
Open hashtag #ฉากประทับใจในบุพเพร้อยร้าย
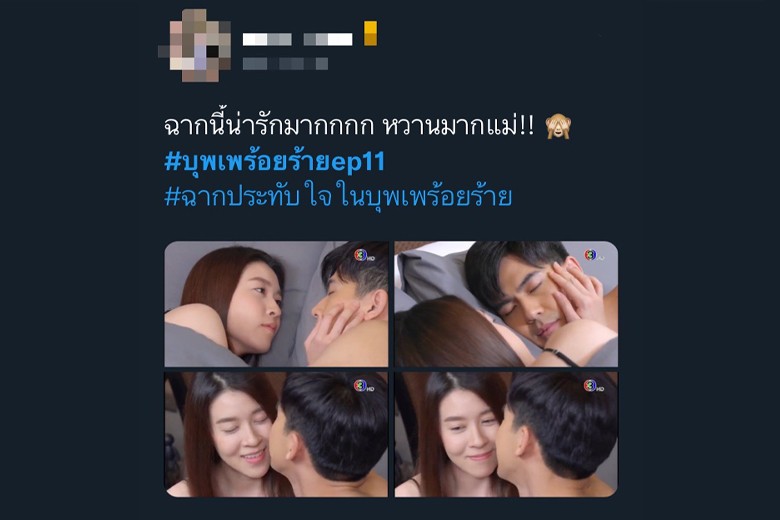click(x=338, y=197)
